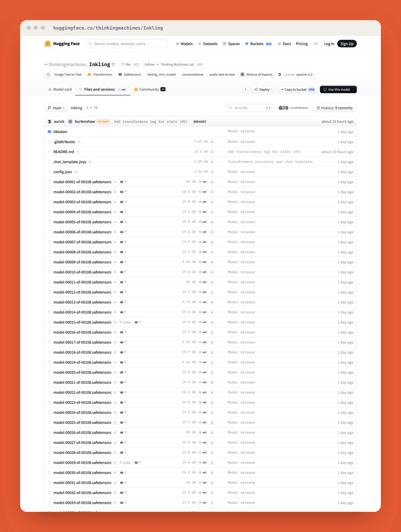Open safetensors viewer for model-00008 file
The width and height of the screenshot is (401, 532).
[x=123, y=252]
